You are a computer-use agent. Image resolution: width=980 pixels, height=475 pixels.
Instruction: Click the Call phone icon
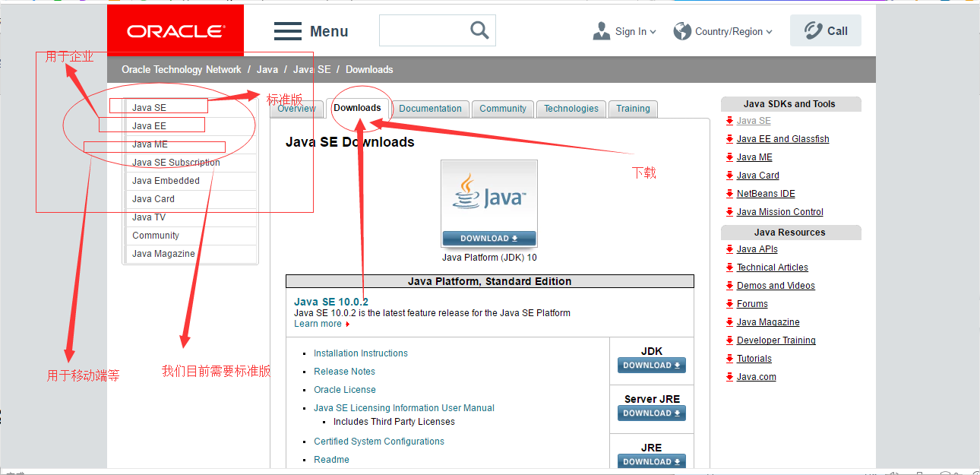coord(813,31)
